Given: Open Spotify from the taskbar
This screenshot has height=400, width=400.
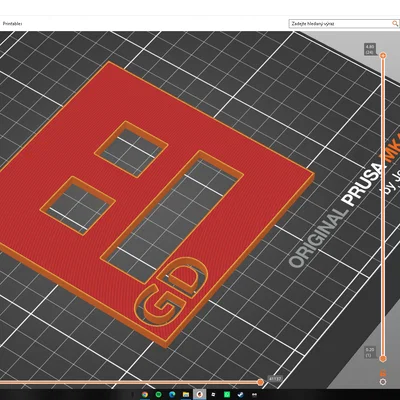Looking at the screenshot, I should 158,395.
